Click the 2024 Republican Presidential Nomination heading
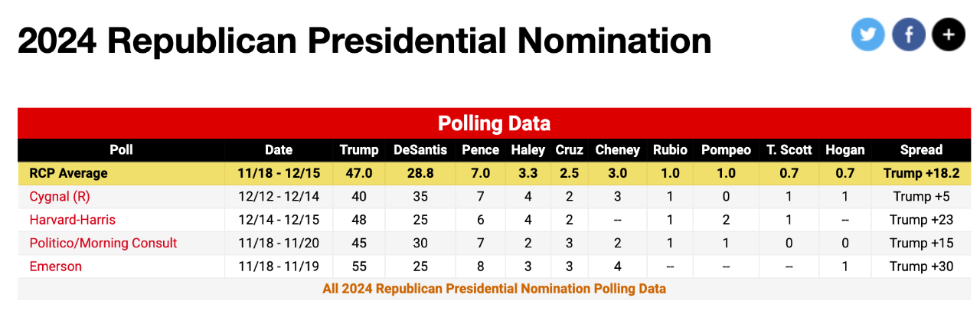Viewport: 980px width, 324px height. [x=364, y=41]
